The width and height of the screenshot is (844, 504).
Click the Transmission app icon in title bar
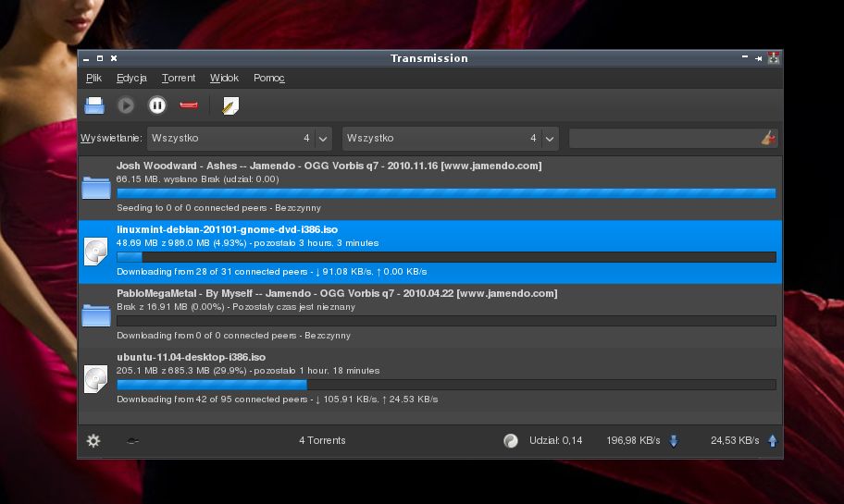click(x=774, y=58)
